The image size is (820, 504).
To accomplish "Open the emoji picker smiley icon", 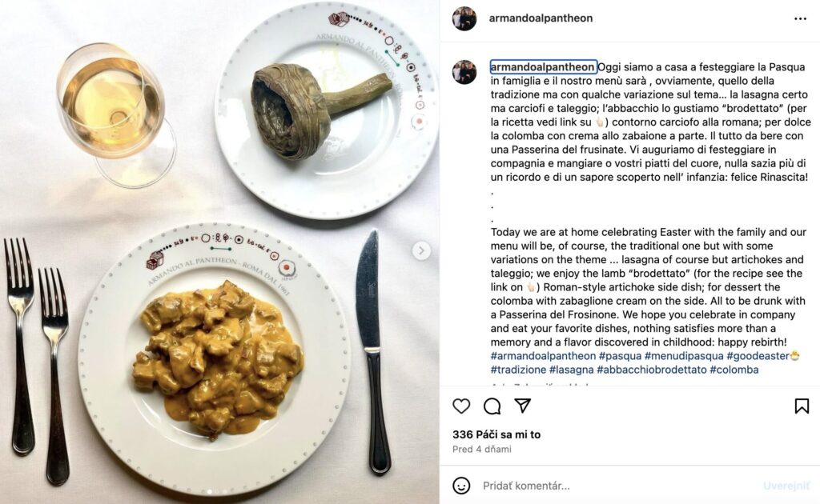I will coord(461,486).
